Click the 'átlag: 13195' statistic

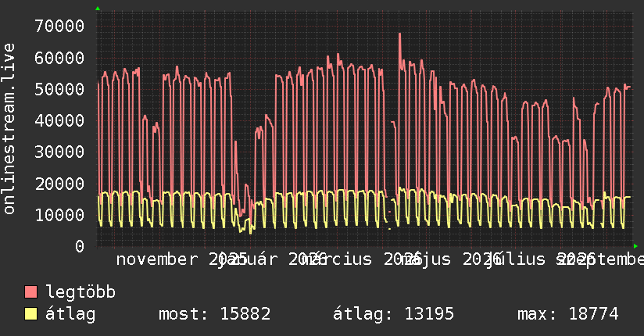(393, 314)
